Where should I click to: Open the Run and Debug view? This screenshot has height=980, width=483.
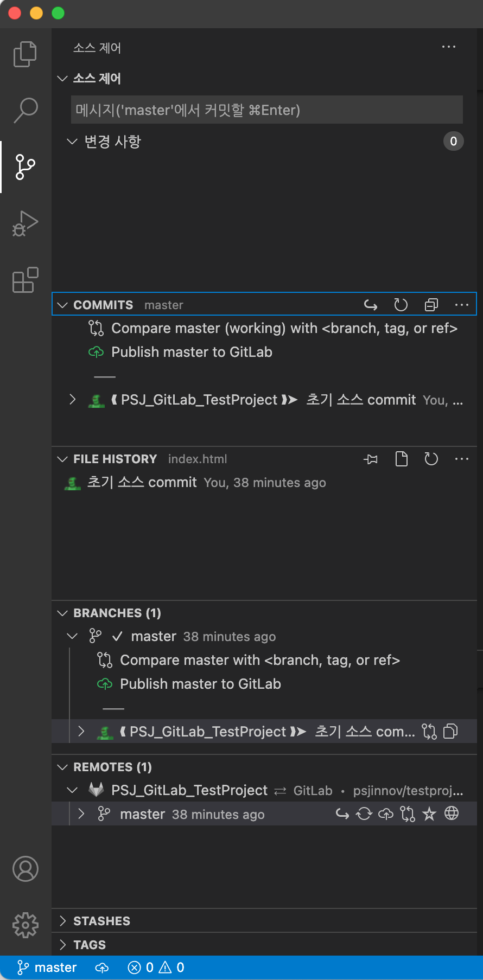pyautogui.click(x=25, y=223)
